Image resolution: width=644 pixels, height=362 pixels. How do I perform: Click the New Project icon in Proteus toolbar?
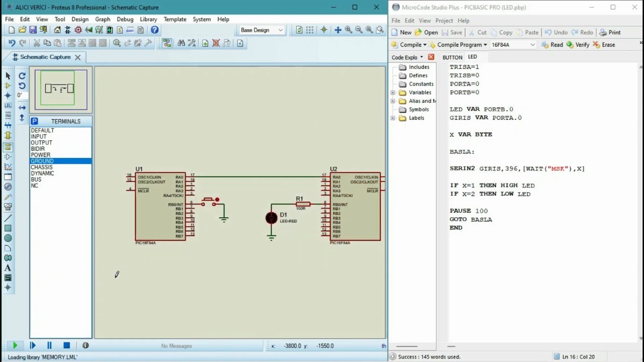click(11, 30)
